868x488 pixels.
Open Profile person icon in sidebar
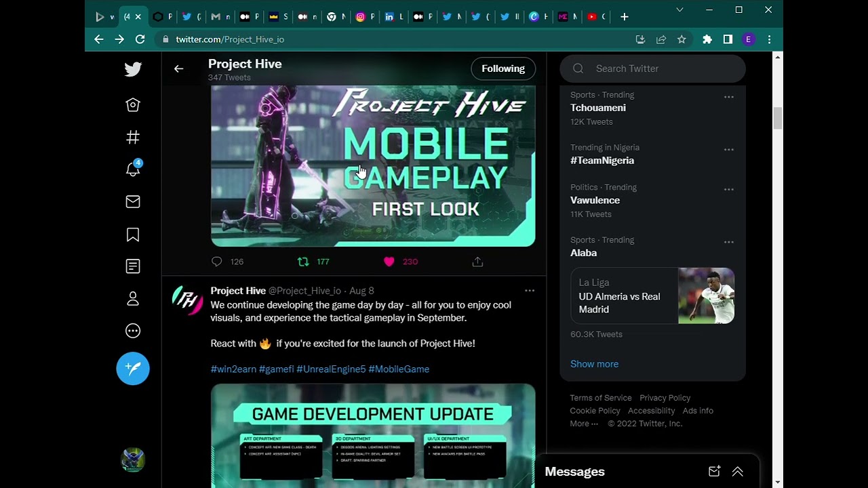click(133, 299)
